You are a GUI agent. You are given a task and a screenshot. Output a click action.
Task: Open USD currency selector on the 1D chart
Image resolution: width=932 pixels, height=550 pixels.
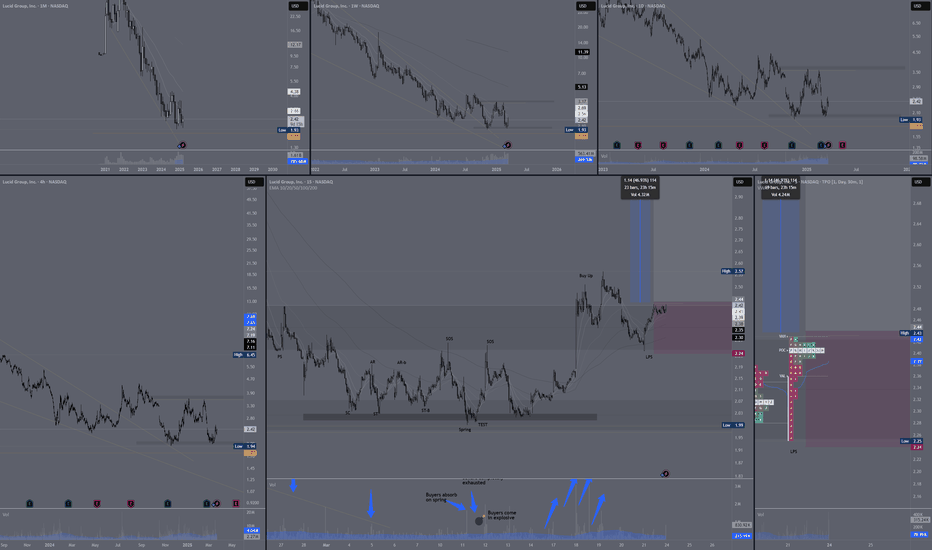(x=919, y=6)
